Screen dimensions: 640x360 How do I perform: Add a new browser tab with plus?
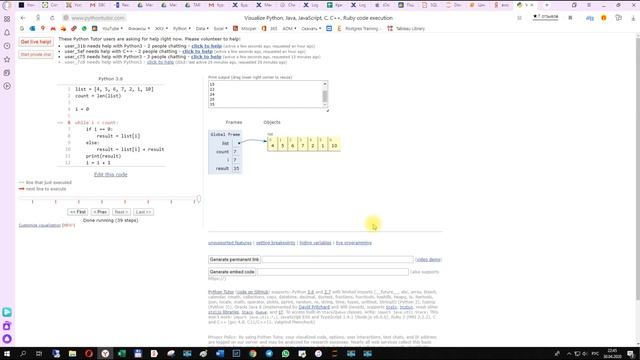click(547, 5)
